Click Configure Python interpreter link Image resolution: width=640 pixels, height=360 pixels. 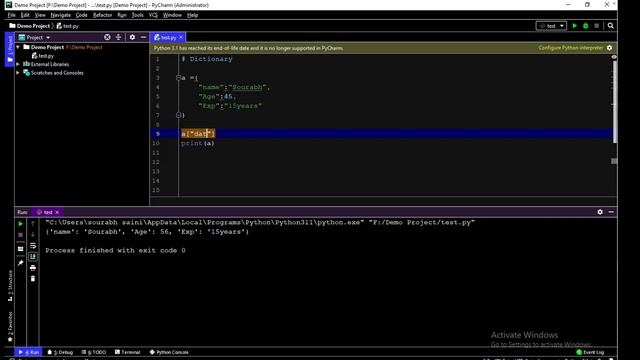571,48
